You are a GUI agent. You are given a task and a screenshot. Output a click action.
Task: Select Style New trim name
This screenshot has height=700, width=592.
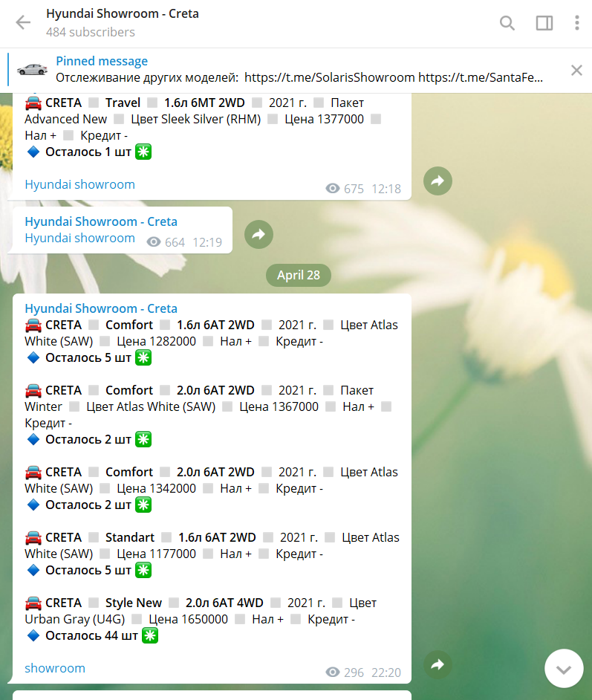[x=134, y=603]
